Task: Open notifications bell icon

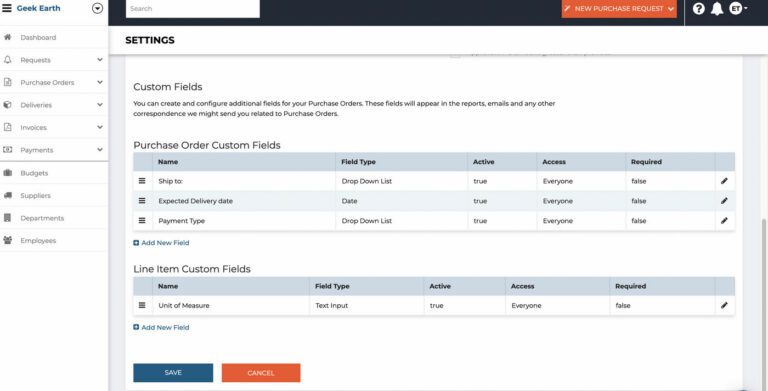Action: coord(717,8)
